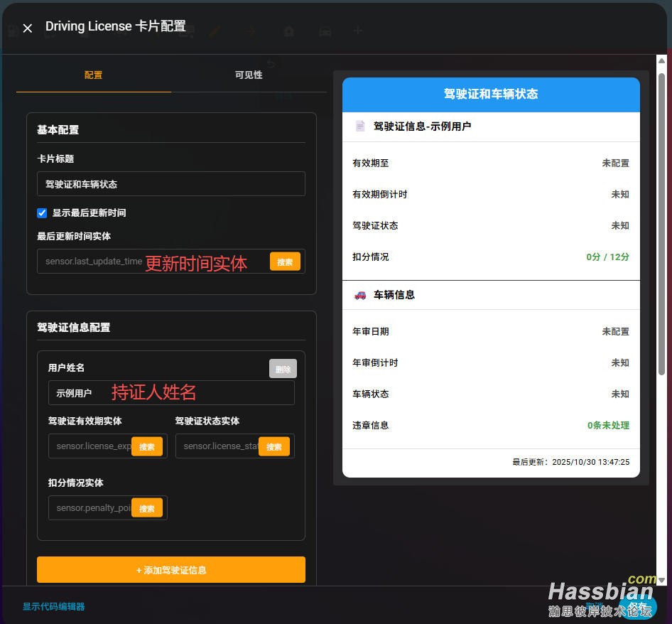Viewport: 672px width, 624px height.
Task: Click the sensor.last_update_time entity field
Action: (x=152, y=262)
